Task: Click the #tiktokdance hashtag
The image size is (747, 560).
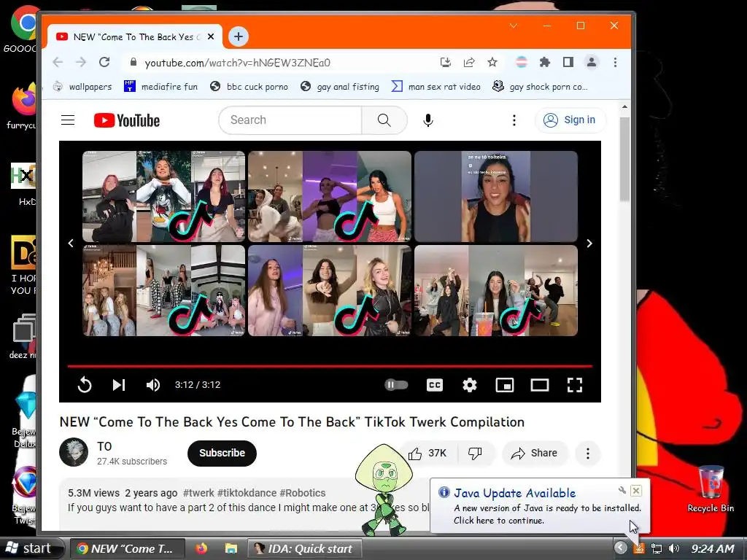Action: pyautogui.click(x=247, y=493)
